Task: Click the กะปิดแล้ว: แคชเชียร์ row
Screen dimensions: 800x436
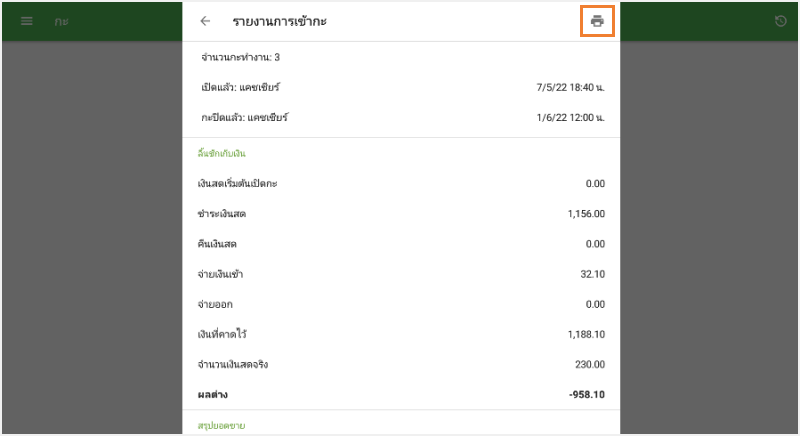Action: pos(244,118)
